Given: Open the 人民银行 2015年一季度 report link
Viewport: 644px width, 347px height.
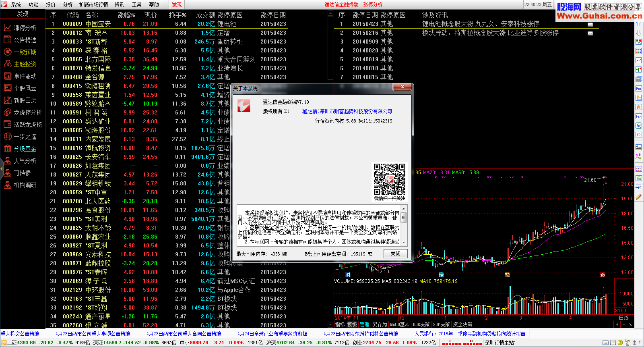Looking at the screenshot, I should tap(470, 334).
